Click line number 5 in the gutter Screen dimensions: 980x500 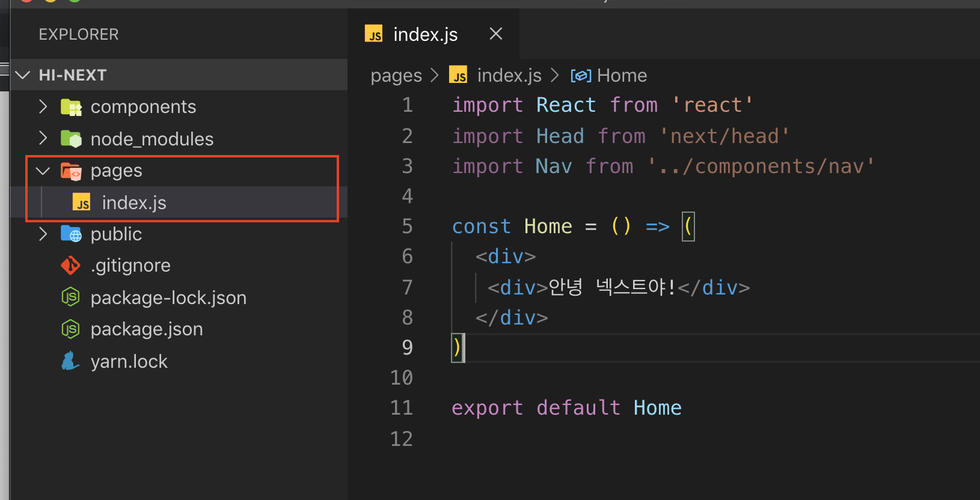coord(407,226)
